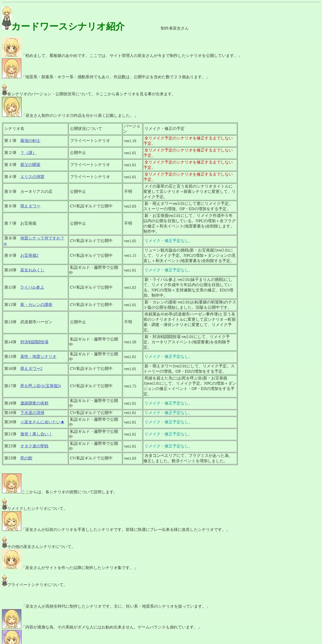
Task: Open the 巫女おみくじ scenario link
Action: [32, 270]
